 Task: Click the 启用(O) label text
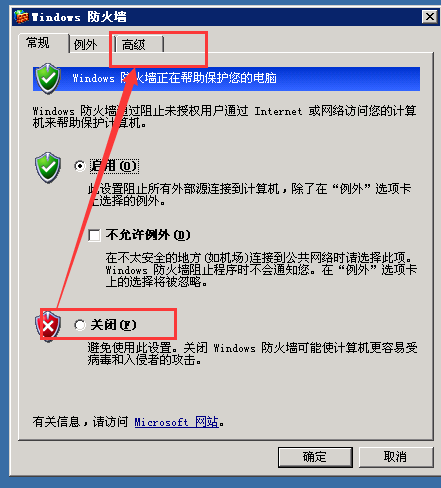114,166
